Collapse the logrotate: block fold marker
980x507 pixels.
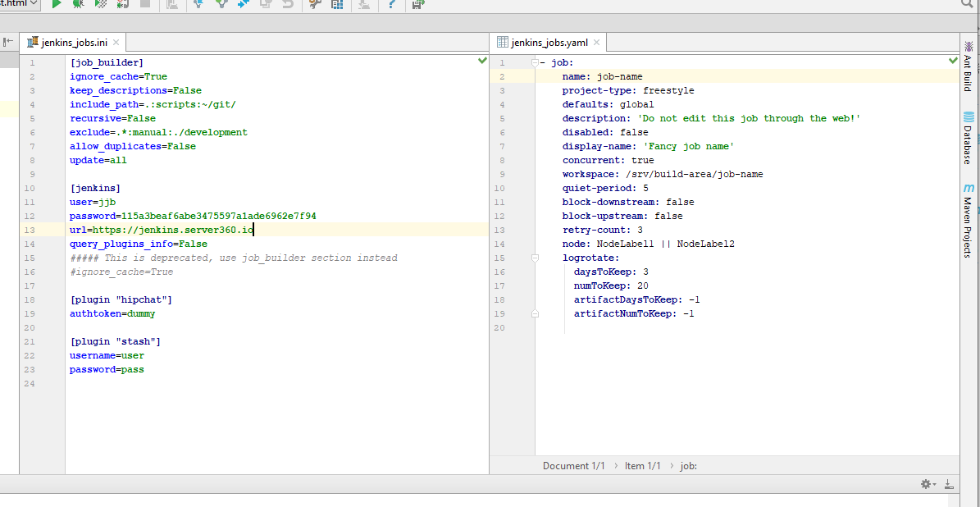[x=534, y=258]
